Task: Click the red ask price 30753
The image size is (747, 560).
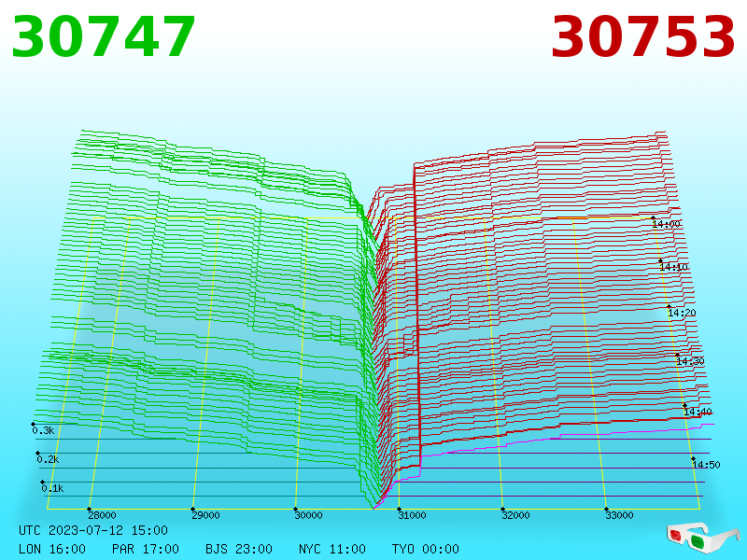Action: 643,37
